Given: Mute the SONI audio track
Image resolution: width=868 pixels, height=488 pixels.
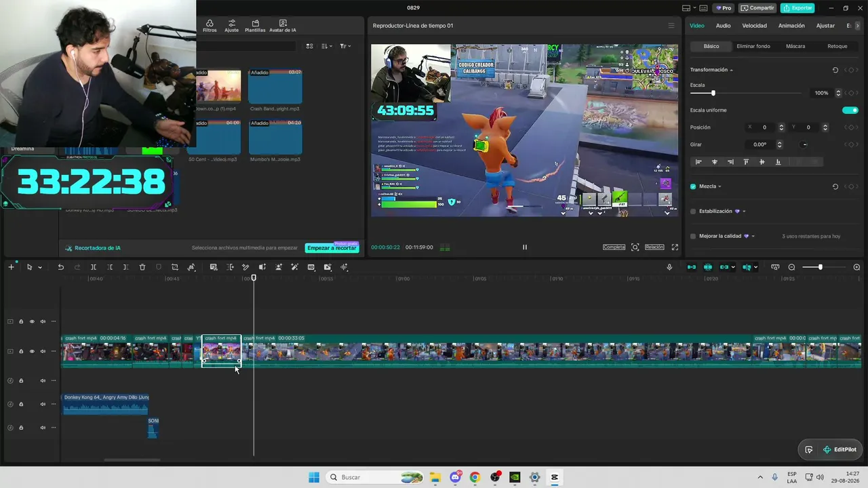Looking at the screenshot, I should tap(43, 428).
